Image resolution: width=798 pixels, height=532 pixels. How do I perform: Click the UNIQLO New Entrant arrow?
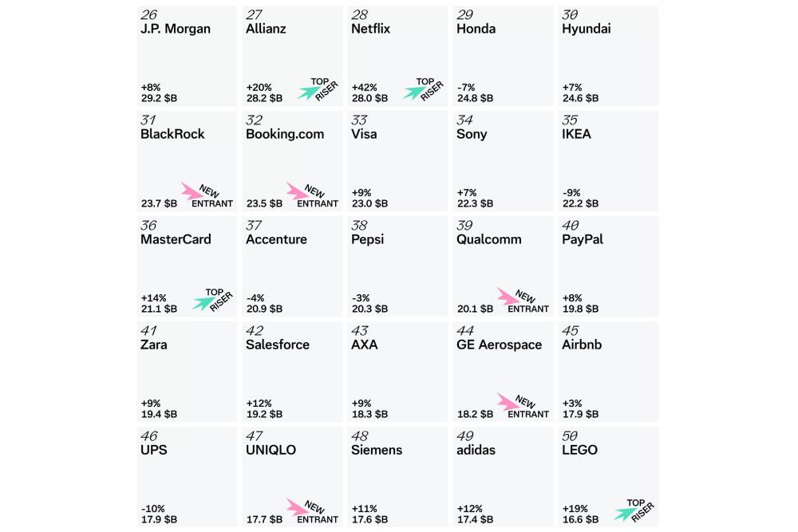coord(296,506)
